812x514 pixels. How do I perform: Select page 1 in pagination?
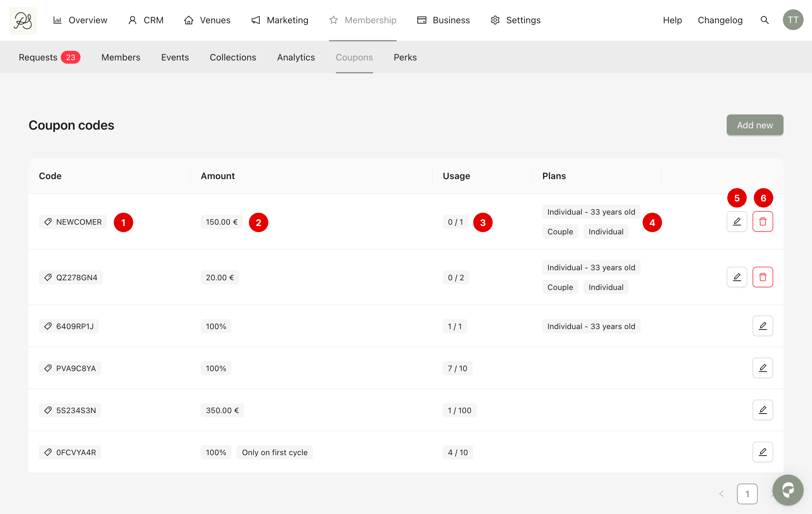(x=747, y=494)
